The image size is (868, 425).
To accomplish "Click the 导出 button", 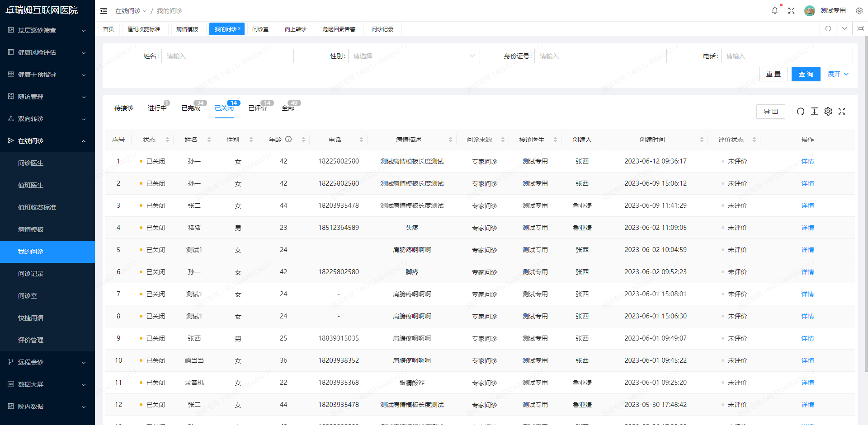I will click(x=771, y=112).
